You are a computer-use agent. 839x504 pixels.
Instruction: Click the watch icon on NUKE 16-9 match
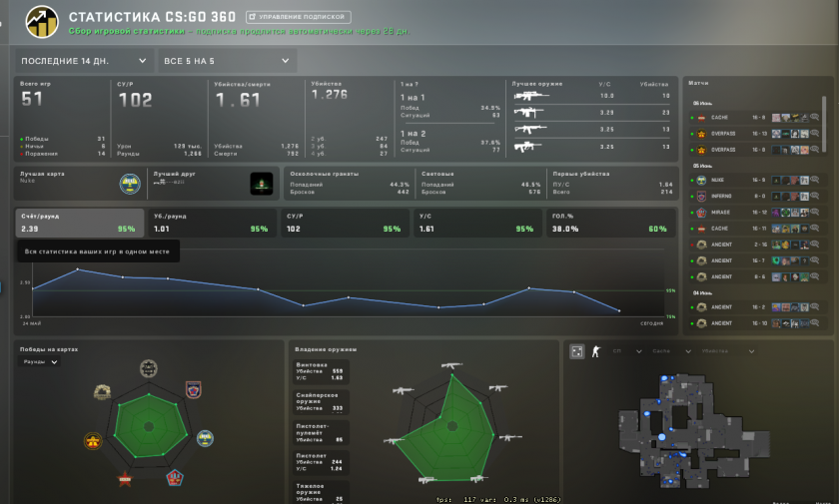point(814,180)
